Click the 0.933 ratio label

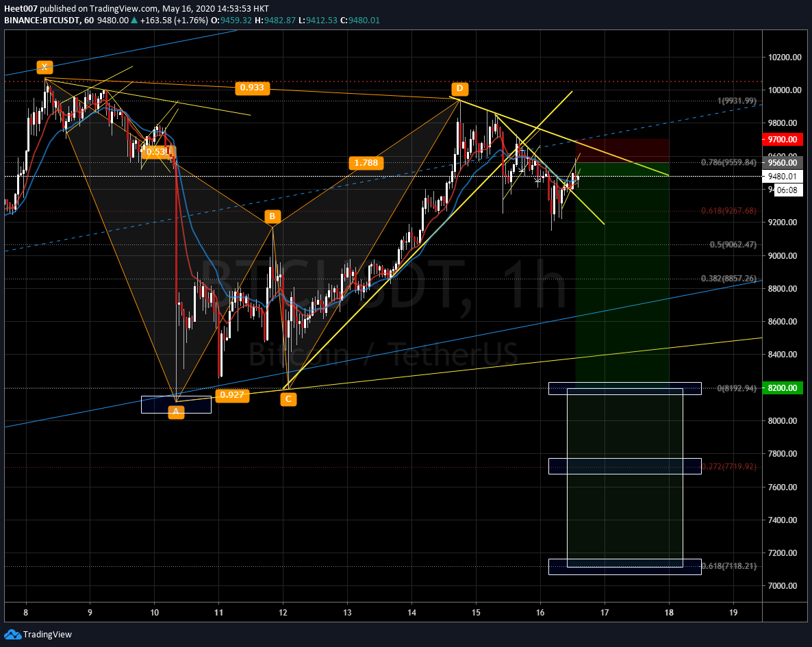coord(252,88)
